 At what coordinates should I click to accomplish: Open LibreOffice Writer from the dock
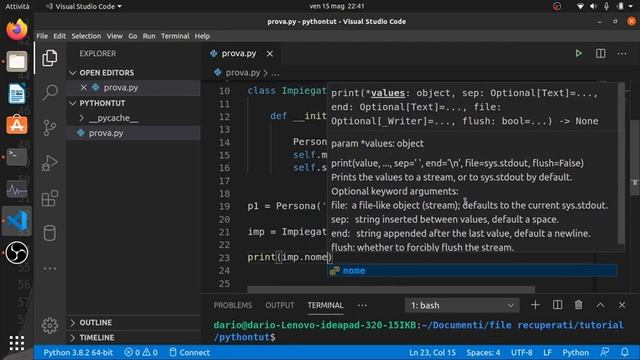[17, 93]
